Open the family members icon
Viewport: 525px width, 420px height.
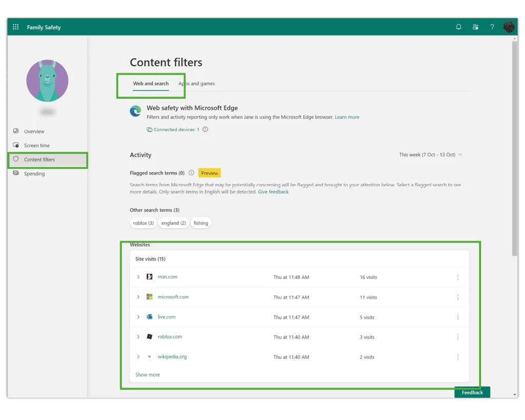click(x=475, y=27)
